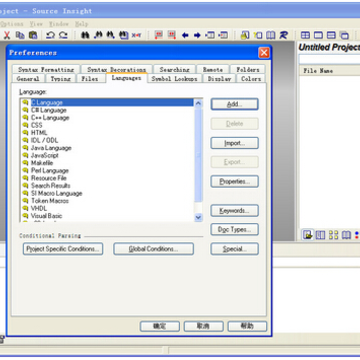Click the Add... button
The width and height of the screenshot is (360, 360).
[234, 104]
